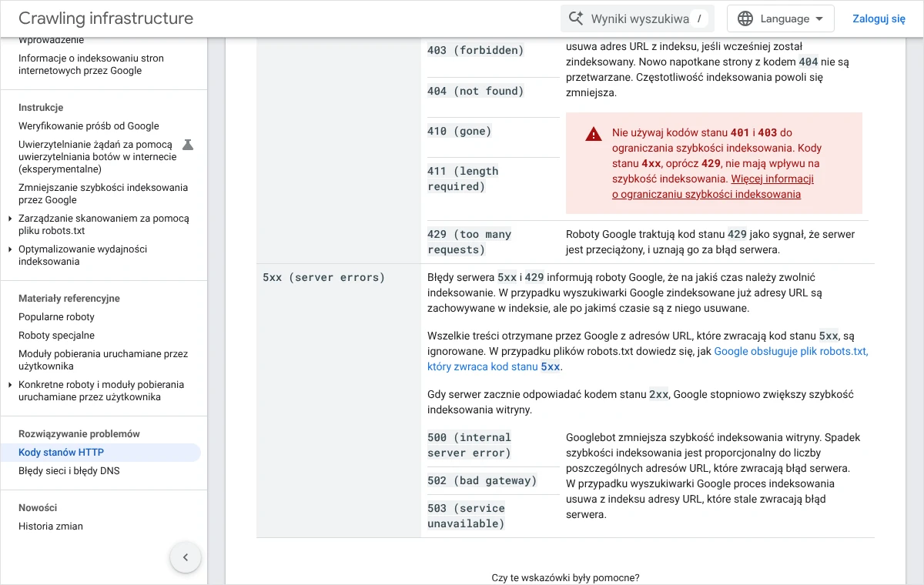Open Roboty specjalne sidebar entry
The height and width of the screenshot is (585, 924).
[57, 336]
